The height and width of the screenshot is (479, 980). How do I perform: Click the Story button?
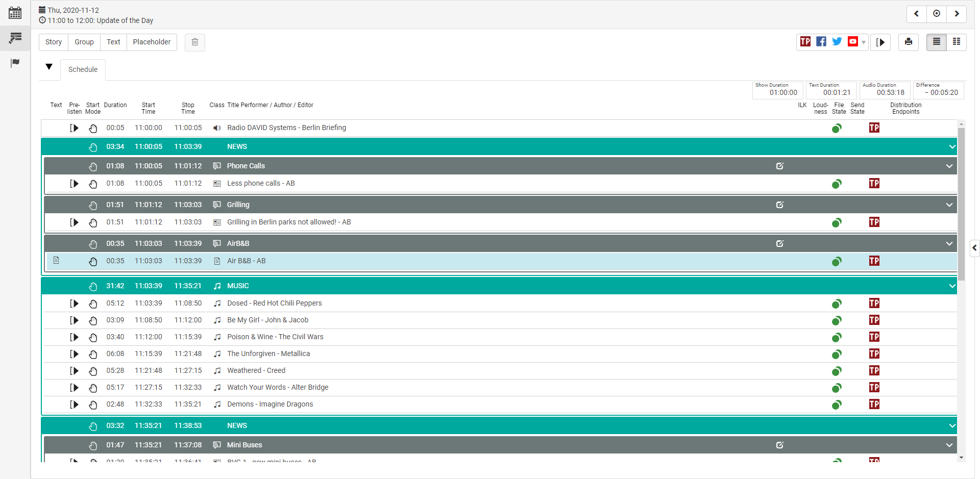tap(54, 42)
